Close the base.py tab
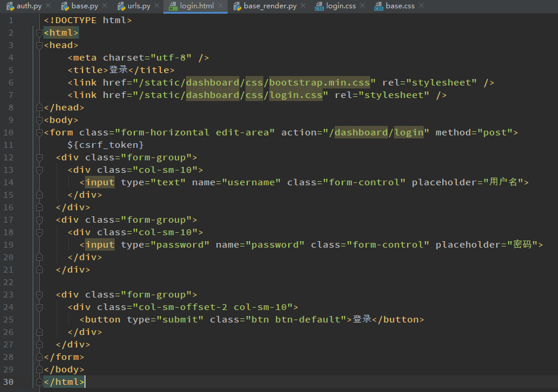 (105, 6)
